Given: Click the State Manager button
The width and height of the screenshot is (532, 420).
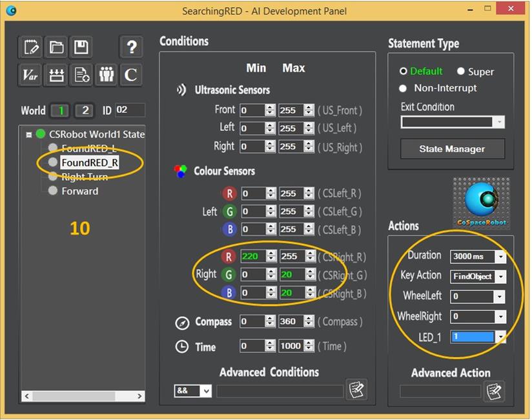Looking at the screenshot, I should coord(452,149).
